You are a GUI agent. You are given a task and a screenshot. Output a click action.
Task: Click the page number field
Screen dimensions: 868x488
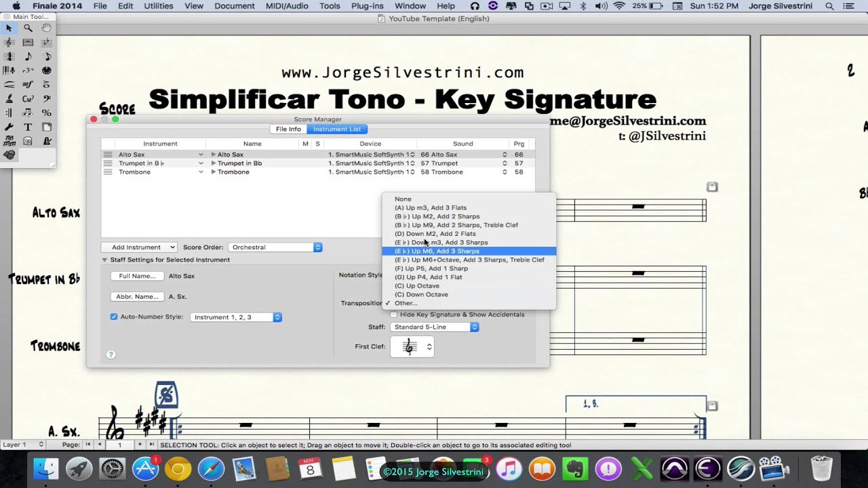119,445
